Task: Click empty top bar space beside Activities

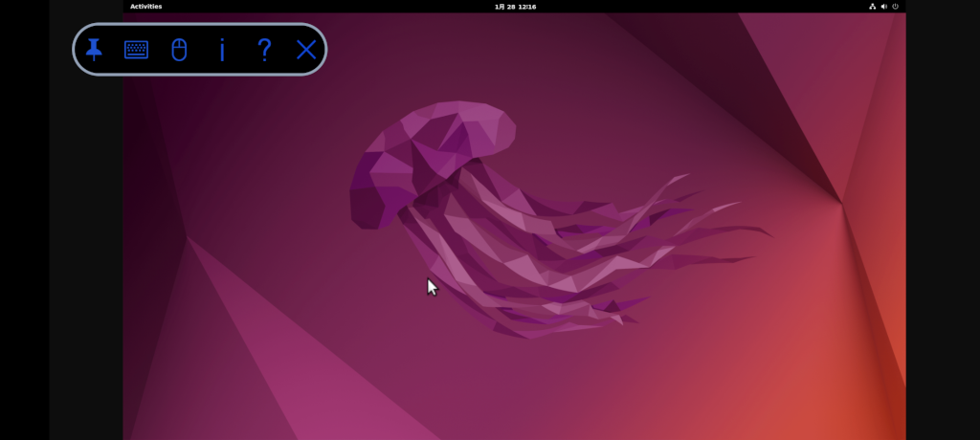Action: click(x=287, y=7)
